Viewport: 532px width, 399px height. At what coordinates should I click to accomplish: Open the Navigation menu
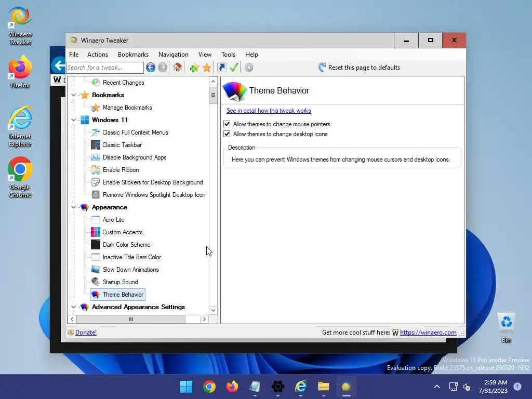click(174, 54)
